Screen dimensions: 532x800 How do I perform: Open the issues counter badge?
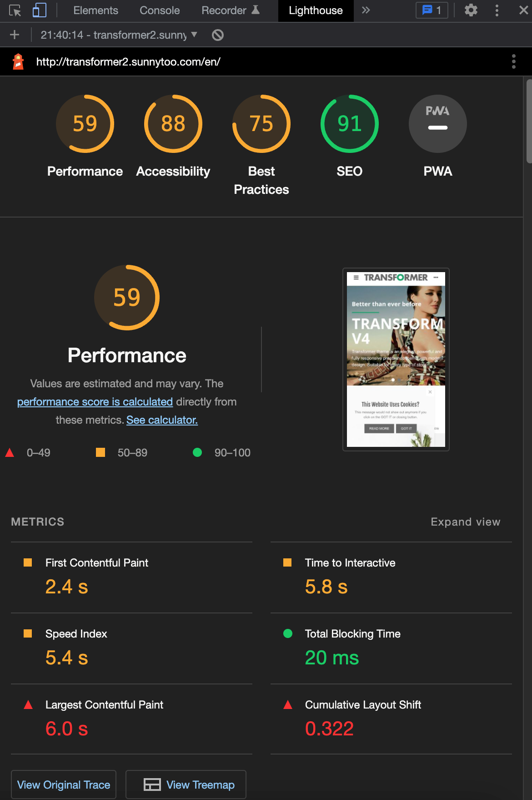[432, 10]
